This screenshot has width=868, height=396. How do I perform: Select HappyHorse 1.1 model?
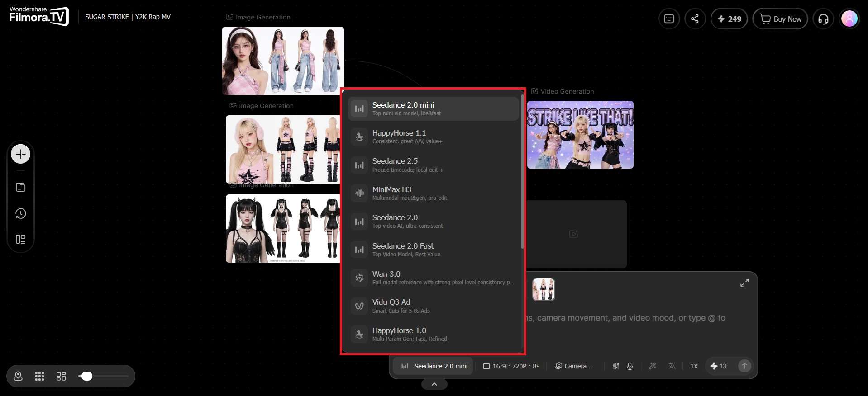[x=433, y=137]
